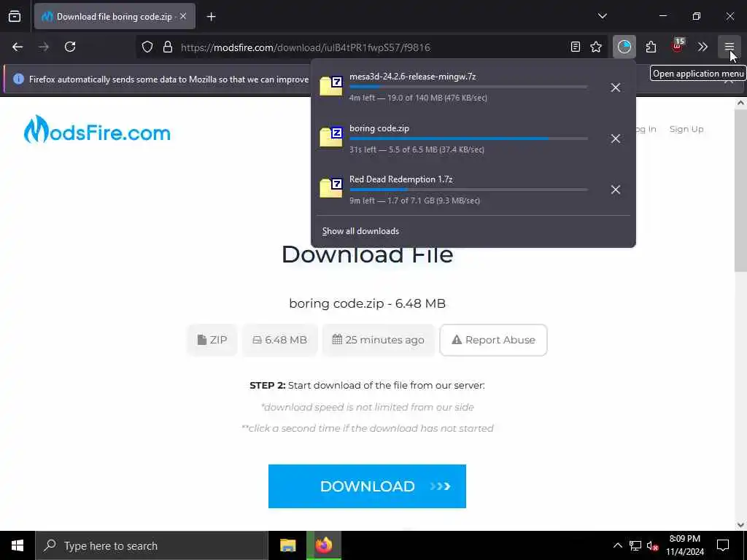The width and height of the screenshot is (747, 560).
Task: Cancel the boring code.zip download
Action: 616,139
